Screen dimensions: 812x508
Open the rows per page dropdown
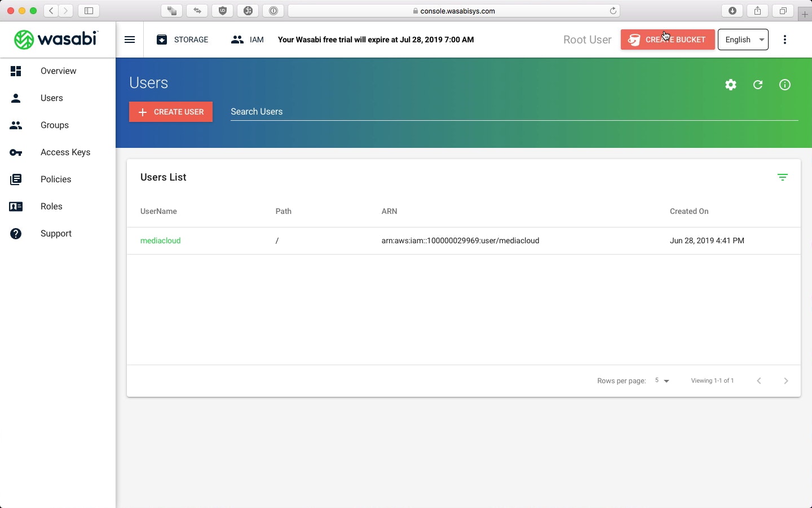click(662, 381)
